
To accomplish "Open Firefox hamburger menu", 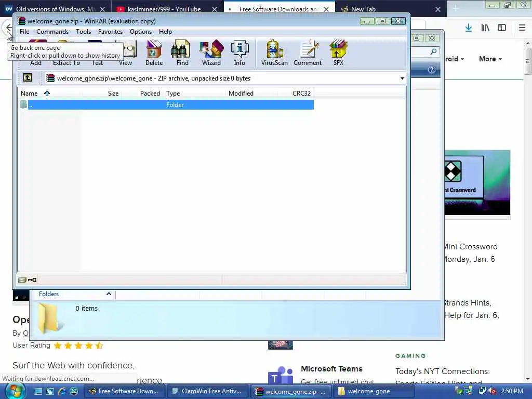I will (x=522, y=28).
